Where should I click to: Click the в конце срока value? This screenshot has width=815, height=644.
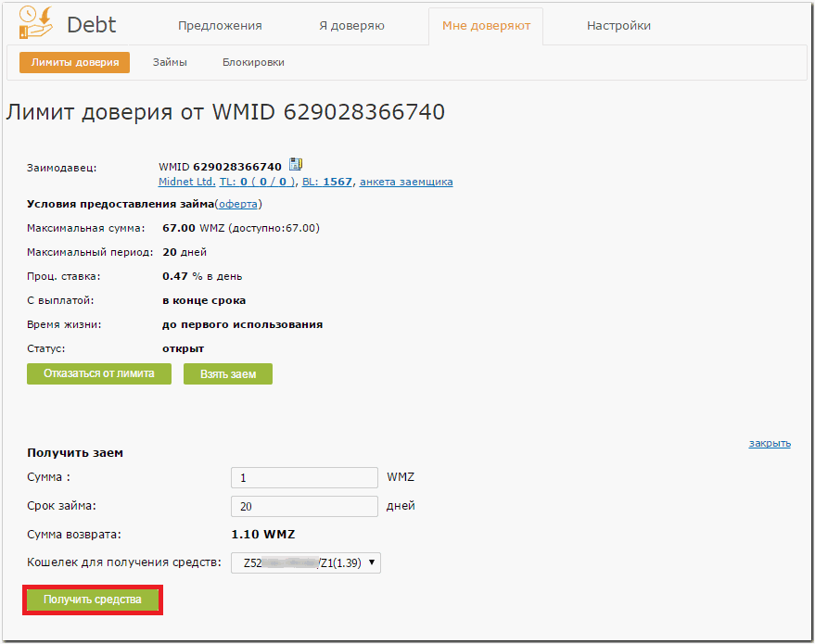coord(204,301)
